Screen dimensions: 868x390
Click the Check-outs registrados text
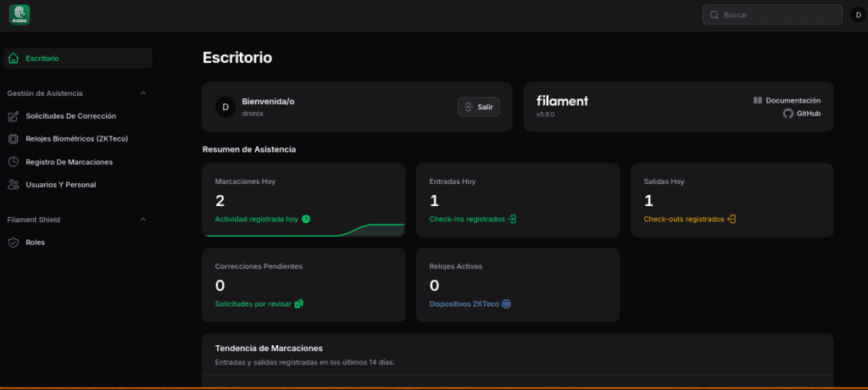pos(684,219)
